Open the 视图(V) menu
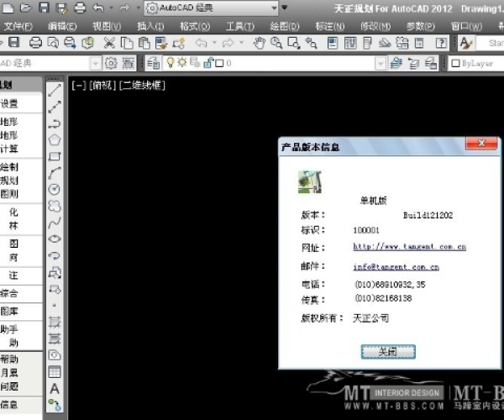This screenshot has height=420, width=504. point(107,26)
